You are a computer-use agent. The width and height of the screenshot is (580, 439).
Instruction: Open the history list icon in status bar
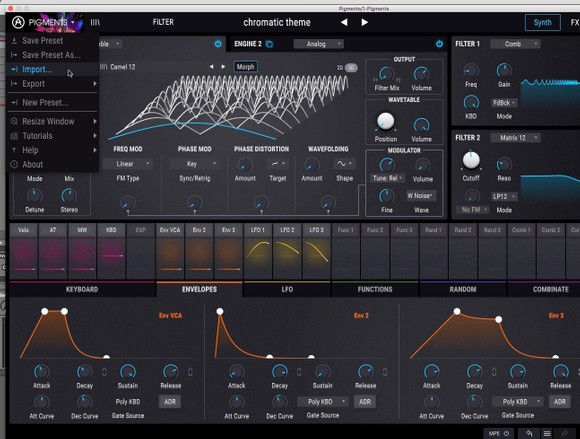pos(547,433)
